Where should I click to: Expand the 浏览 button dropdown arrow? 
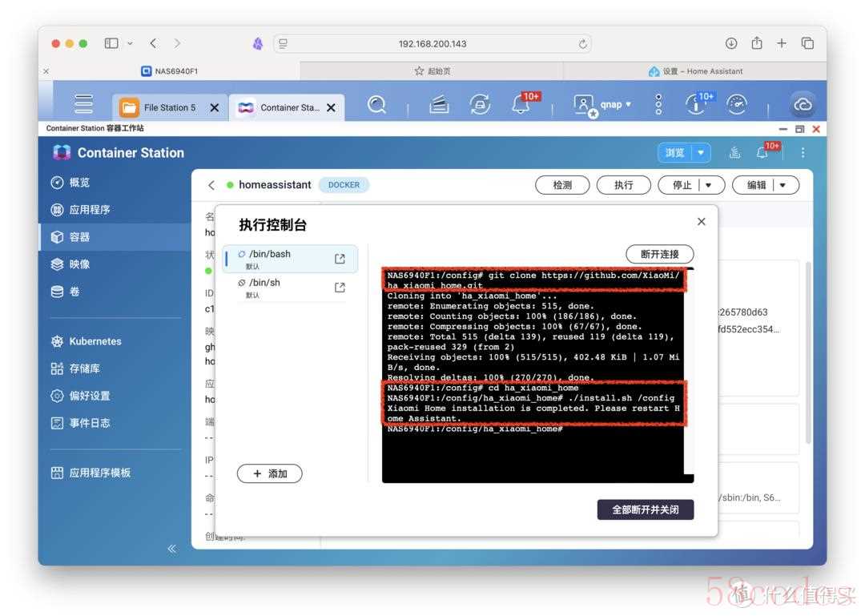click(701, 153)
